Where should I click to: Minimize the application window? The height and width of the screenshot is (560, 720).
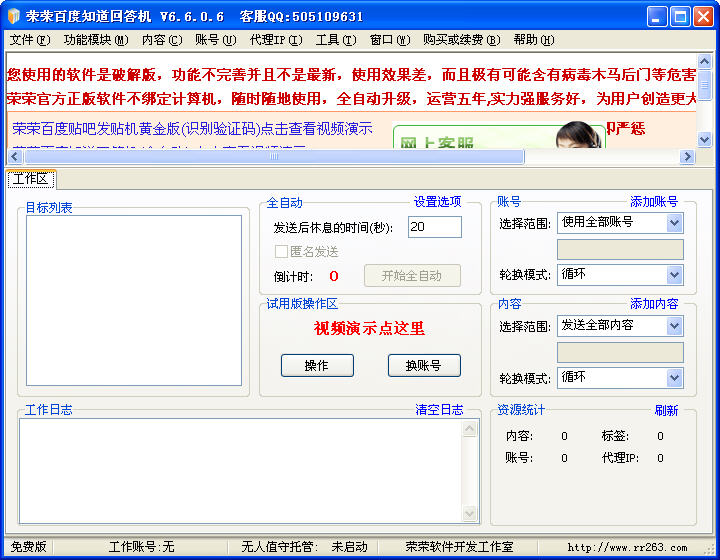(x=657, y=17)
